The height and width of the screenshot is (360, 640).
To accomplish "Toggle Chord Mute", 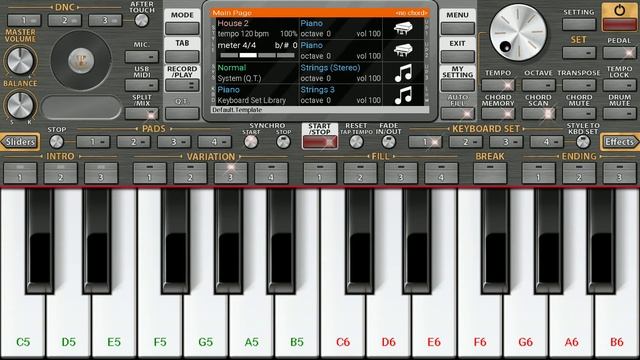I will pyautogui.click(x=579, y=113).
